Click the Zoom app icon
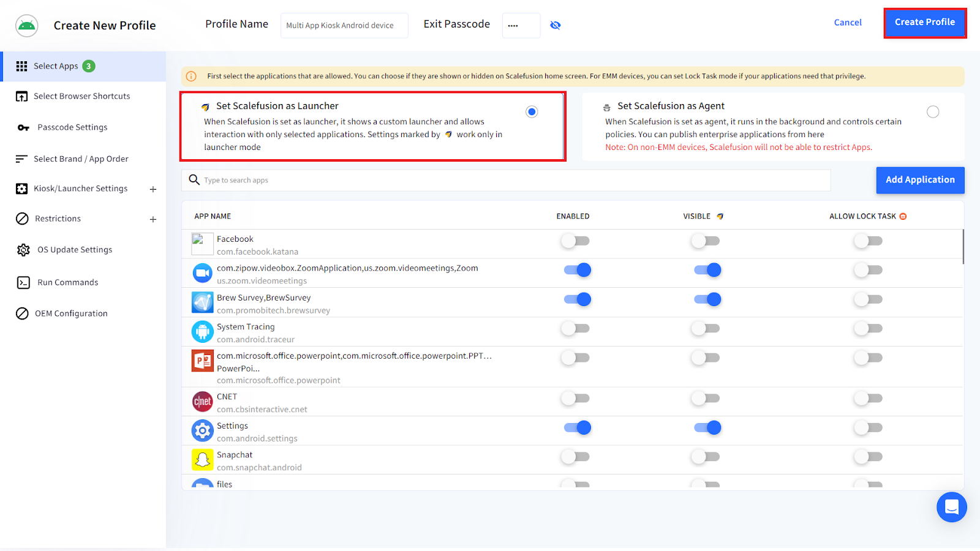The width and height of the screenshot is (980, 551). [202, 273]
